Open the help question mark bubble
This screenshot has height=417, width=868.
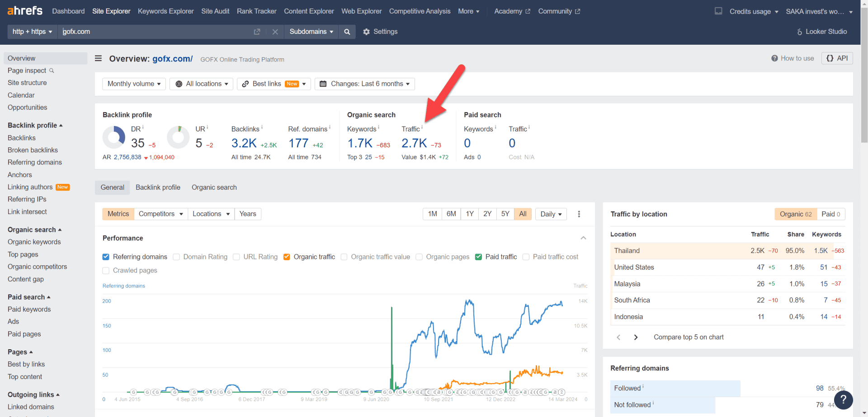pos(844,400)
